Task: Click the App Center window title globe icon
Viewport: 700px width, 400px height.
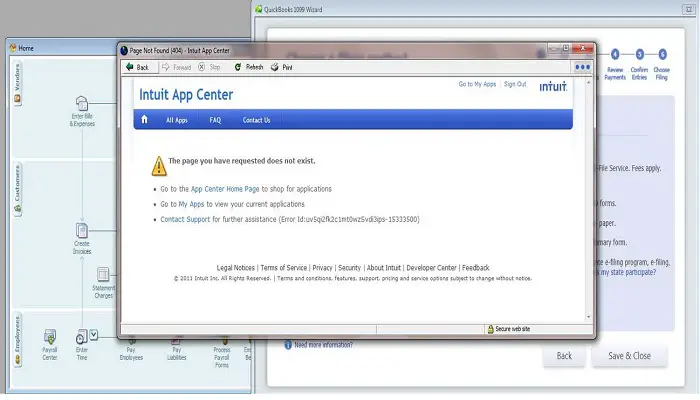Action: [124, 50]
